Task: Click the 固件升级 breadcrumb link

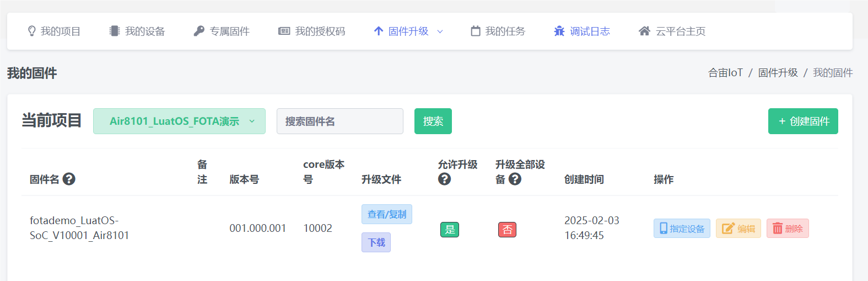Action: coord(778,73)
